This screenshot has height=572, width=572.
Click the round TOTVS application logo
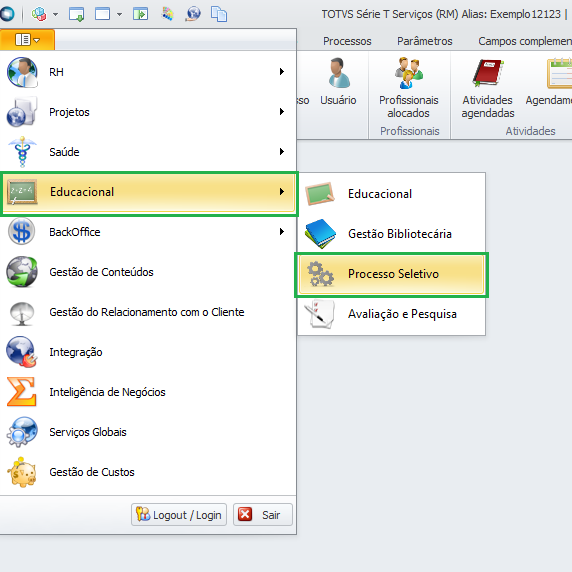tap(7, 14)
